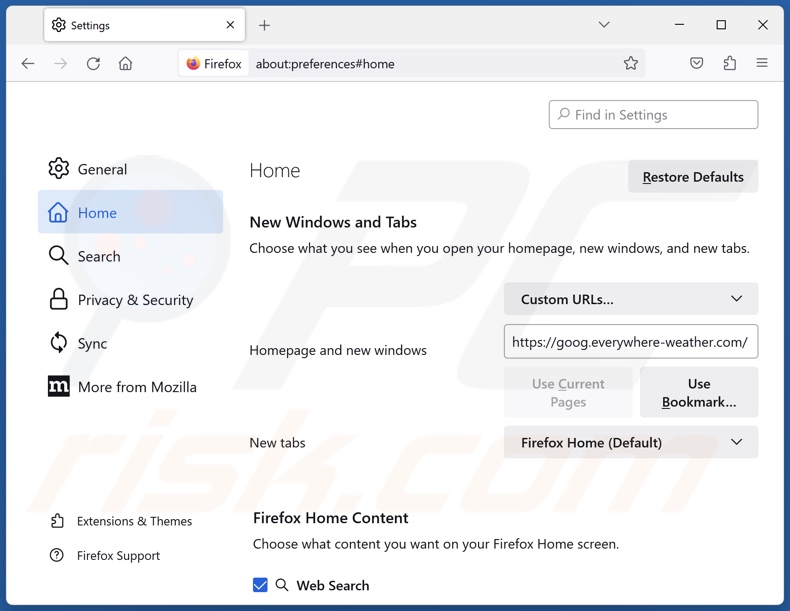Go back with the back arrow

(28, 63)
